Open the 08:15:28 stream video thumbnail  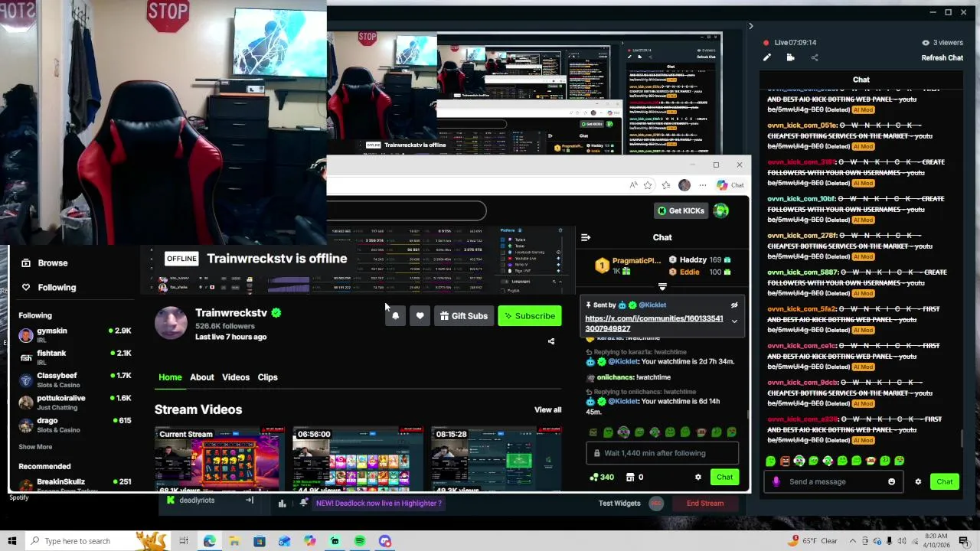(x=496, y=459)
